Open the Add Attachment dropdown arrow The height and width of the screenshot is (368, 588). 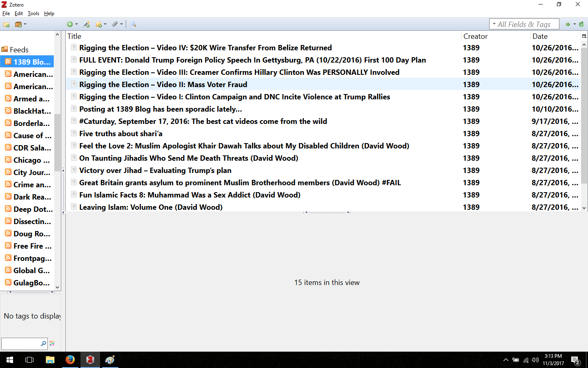point(121,25)
